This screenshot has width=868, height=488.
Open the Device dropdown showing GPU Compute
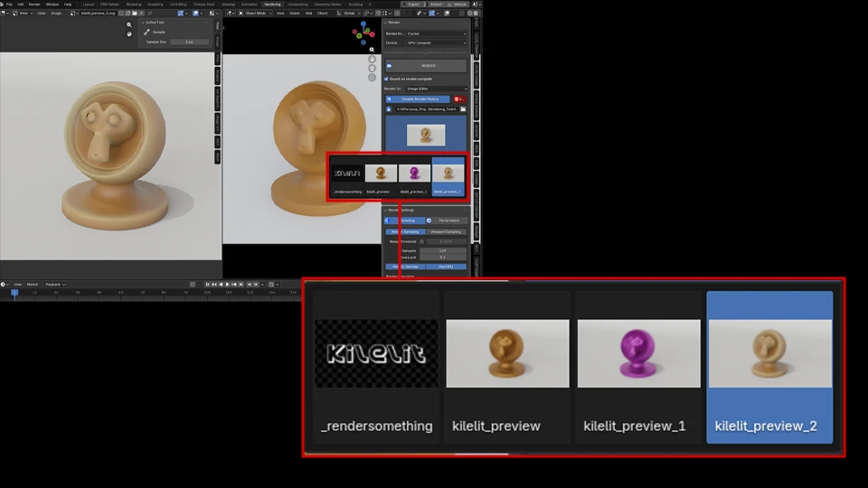click(436, 42)
